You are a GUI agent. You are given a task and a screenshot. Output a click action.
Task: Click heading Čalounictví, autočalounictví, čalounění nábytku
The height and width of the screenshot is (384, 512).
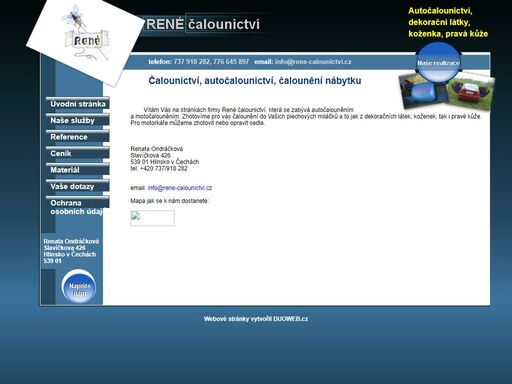255,81
